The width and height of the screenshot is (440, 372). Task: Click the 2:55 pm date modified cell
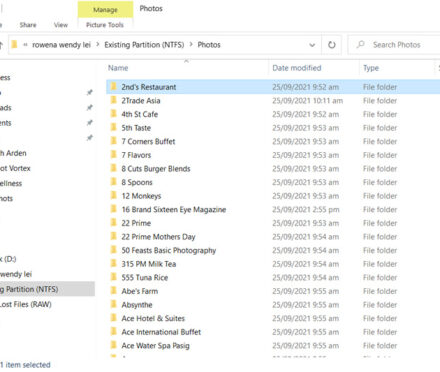click(306, 210)
